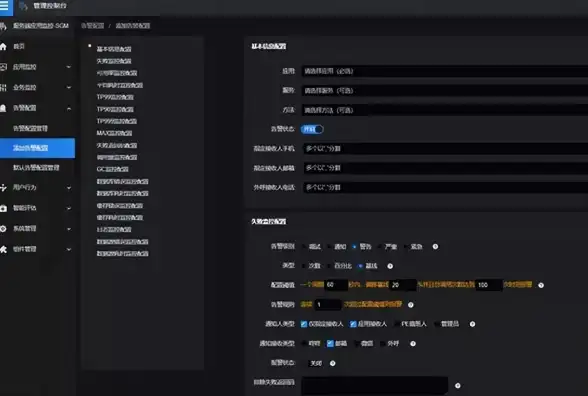The height and width of the screenshot is (396, 588).
Task: Click the 系统管理 gear icon in the sidebar
Action: click(3, 229)
